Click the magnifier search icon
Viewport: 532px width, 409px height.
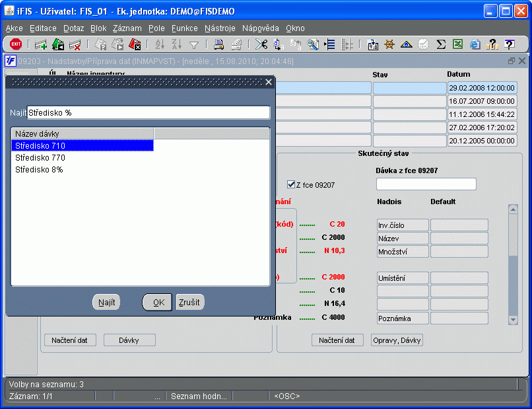point(313,44)
